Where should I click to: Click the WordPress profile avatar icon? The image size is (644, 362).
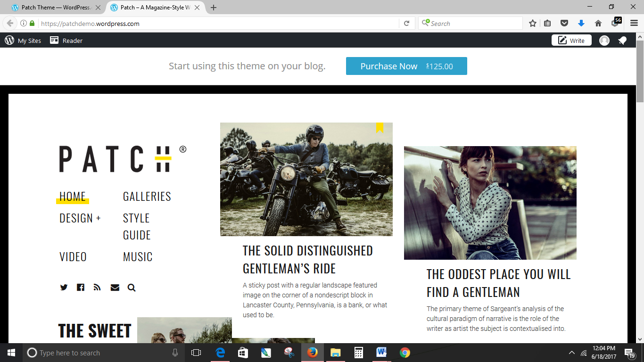604,40
